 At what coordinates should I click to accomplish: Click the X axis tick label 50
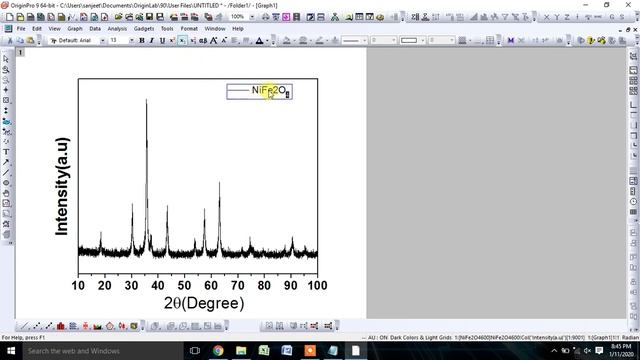(184, 285)
